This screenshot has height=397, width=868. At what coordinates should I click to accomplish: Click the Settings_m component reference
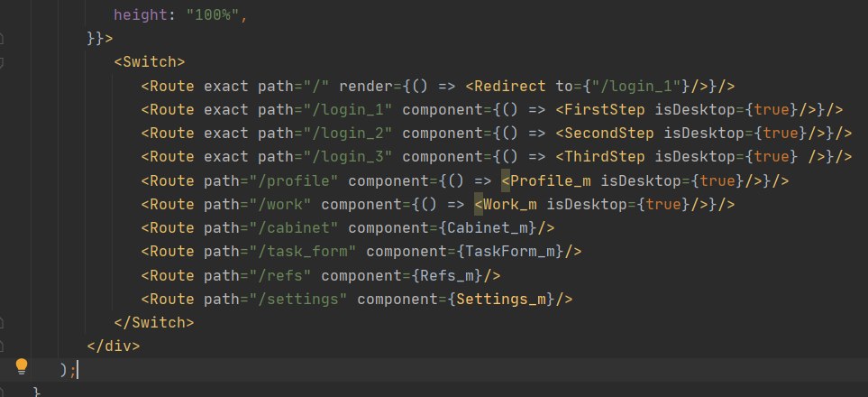click(501, 299)
